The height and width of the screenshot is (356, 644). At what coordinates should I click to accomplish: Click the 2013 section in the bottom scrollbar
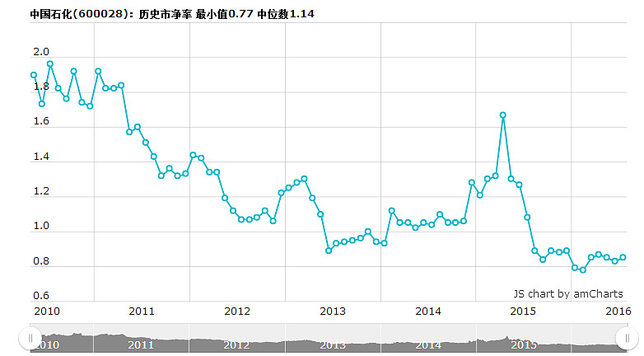pyautogui.click(x=333, y=344)
